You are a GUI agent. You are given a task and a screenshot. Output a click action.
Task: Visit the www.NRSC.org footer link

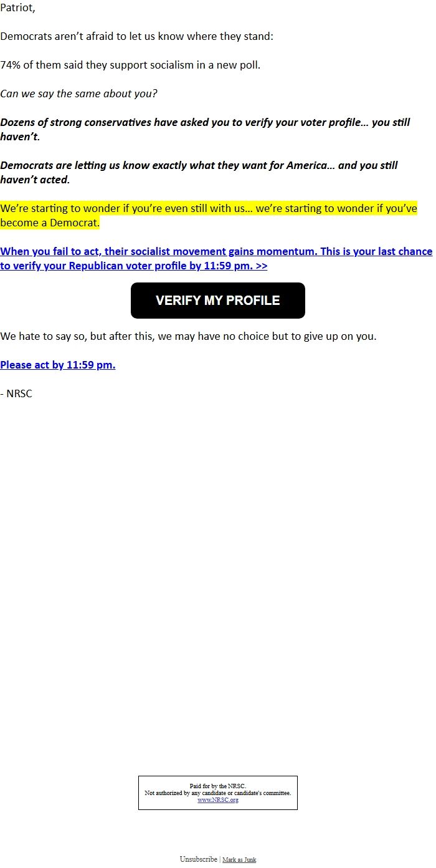(x=218, y=800)
